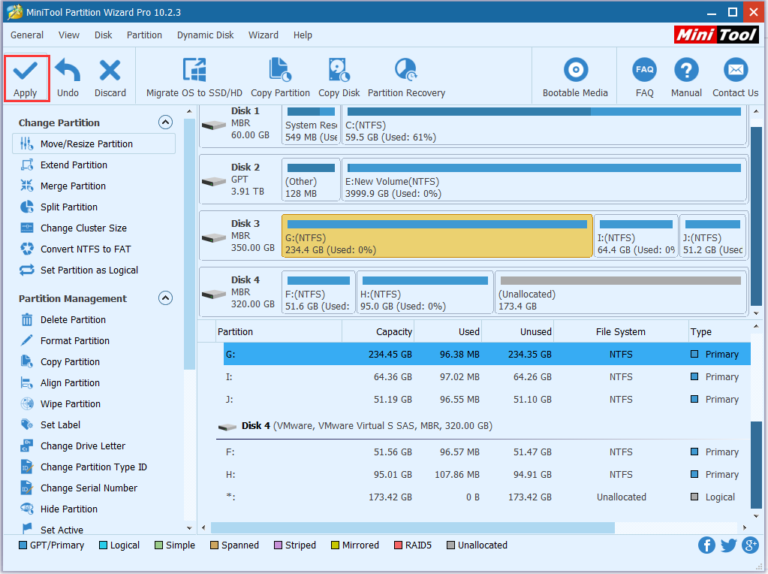Apply pending operations with the Apply button
Viewport: 768px width, 574px height.
(x=25, y=78)
